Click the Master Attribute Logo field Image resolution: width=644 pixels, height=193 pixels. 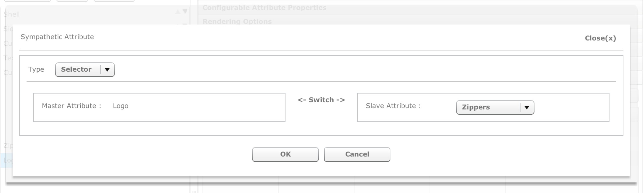click(159, 106)
